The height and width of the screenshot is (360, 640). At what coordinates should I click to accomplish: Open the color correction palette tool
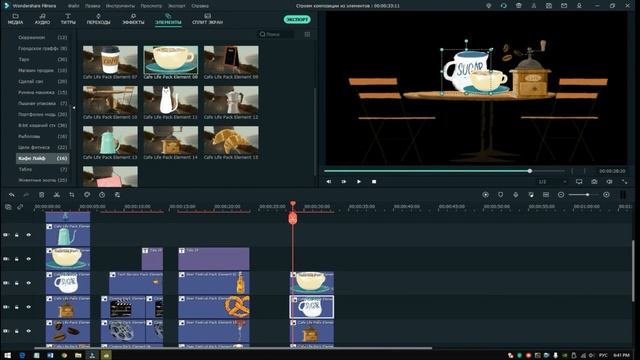pyautogui.click(x=87, y=195)
